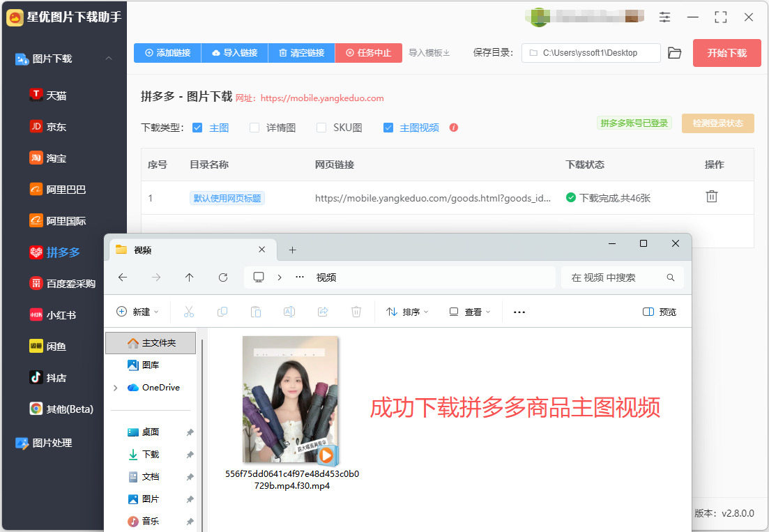This screenshot has width=769, height=532.
Task: Click the 导入链接 button
Action: point(235,52)
